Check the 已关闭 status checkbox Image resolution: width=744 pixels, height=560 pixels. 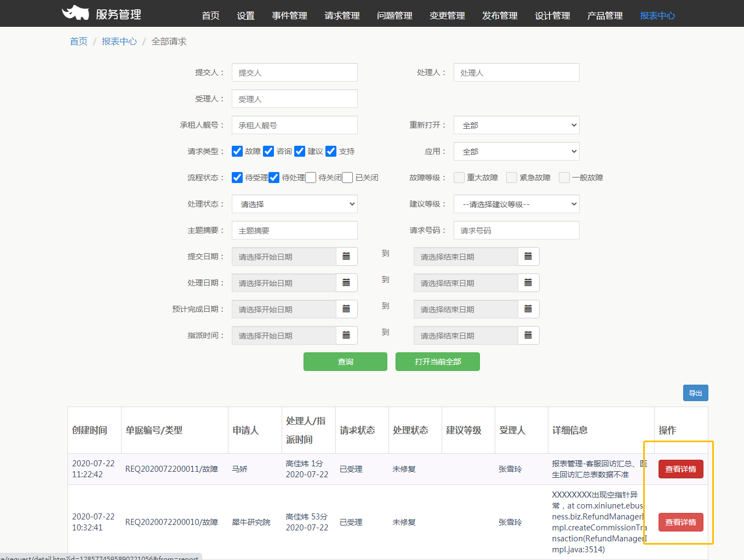(x=347, y=178)
